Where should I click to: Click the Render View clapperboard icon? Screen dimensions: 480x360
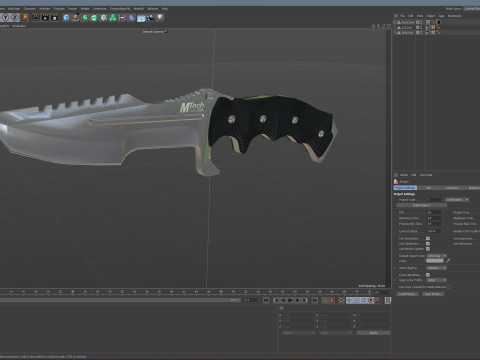(36, 17)
